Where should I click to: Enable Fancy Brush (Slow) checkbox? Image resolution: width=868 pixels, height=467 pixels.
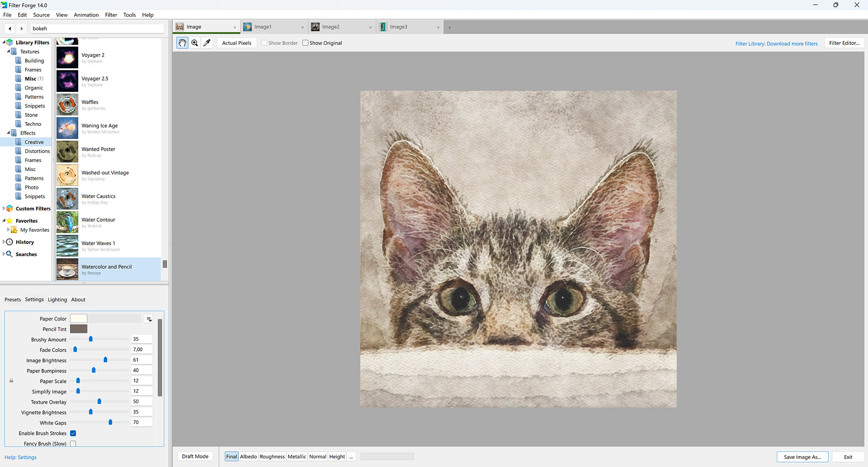73,444
